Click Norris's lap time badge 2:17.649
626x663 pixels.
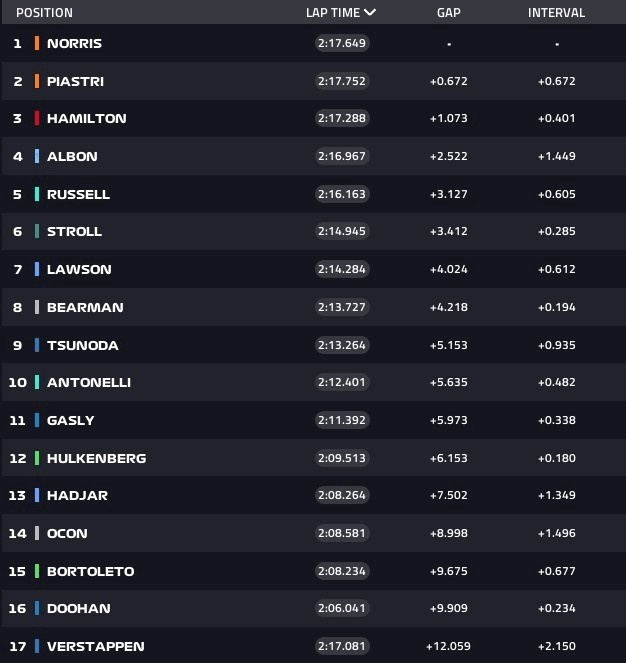click(x=342, y=43)
